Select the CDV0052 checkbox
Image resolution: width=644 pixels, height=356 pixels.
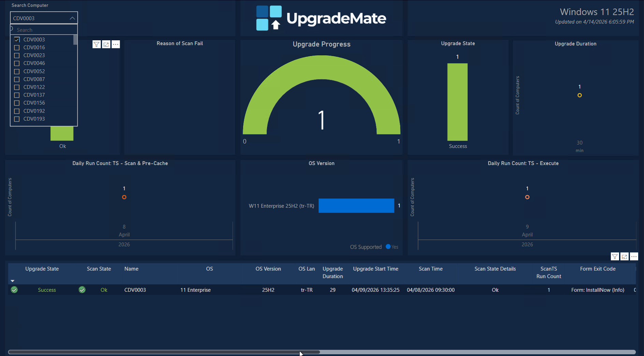(17, 71)
